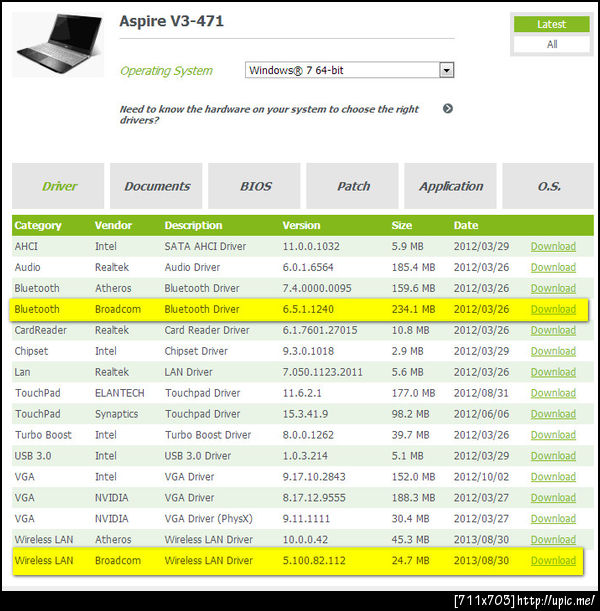Open the O.S. tab
This screenshot has height=611, width=600.
tap(548, 186)
